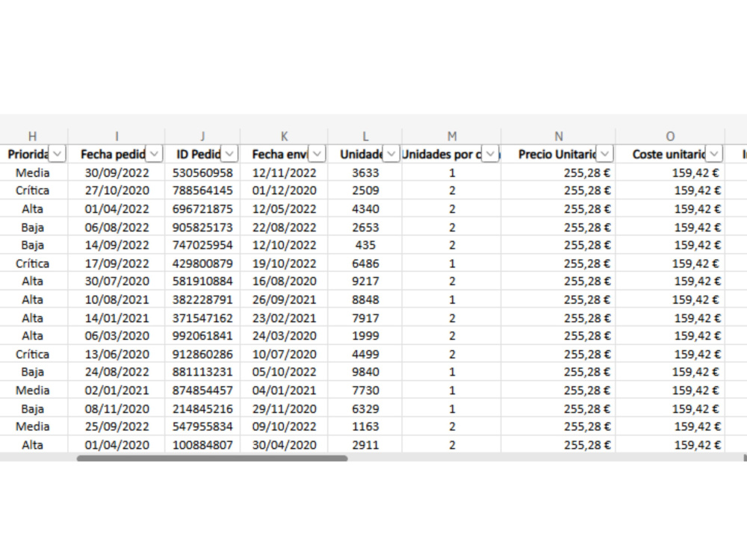Viewport: 747px width, 560px height.
Task: Select cell with order ID 100884807
Action: 202,445
